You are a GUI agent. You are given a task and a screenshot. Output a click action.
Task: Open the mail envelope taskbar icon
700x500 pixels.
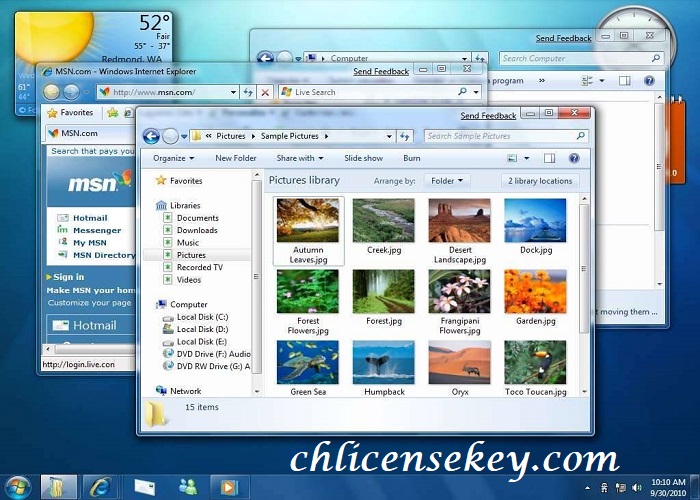145,487
